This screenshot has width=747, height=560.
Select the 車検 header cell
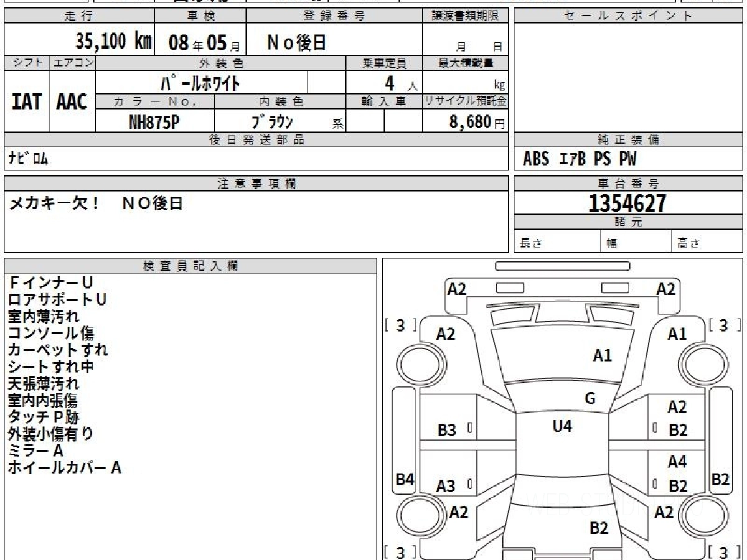(200, 16)
